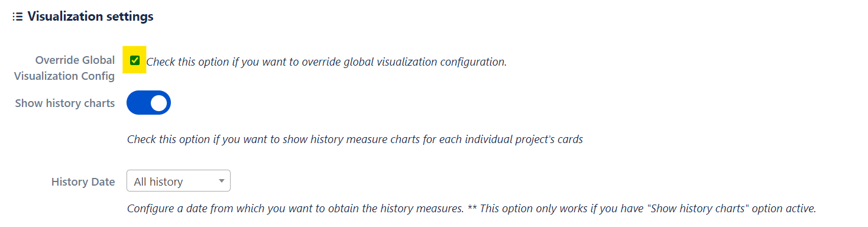Click the yellow highlight around the checkbox
The image size is (868, 227).
[135, 60]
